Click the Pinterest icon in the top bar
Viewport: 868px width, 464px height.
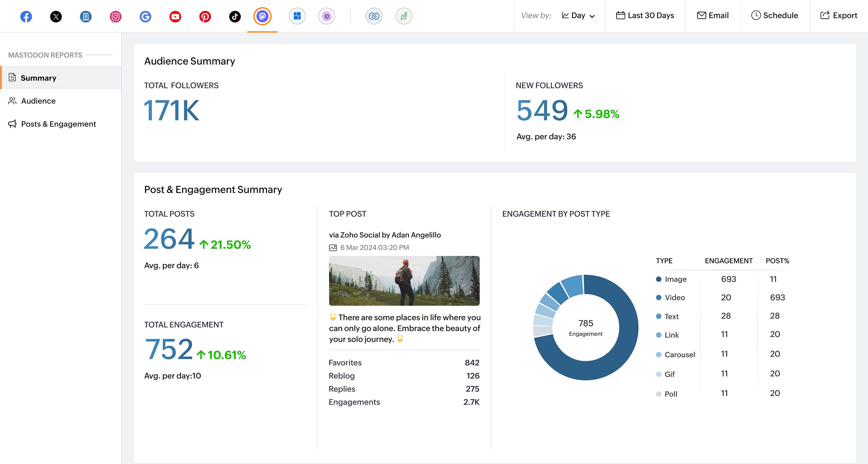coord(204,16)
